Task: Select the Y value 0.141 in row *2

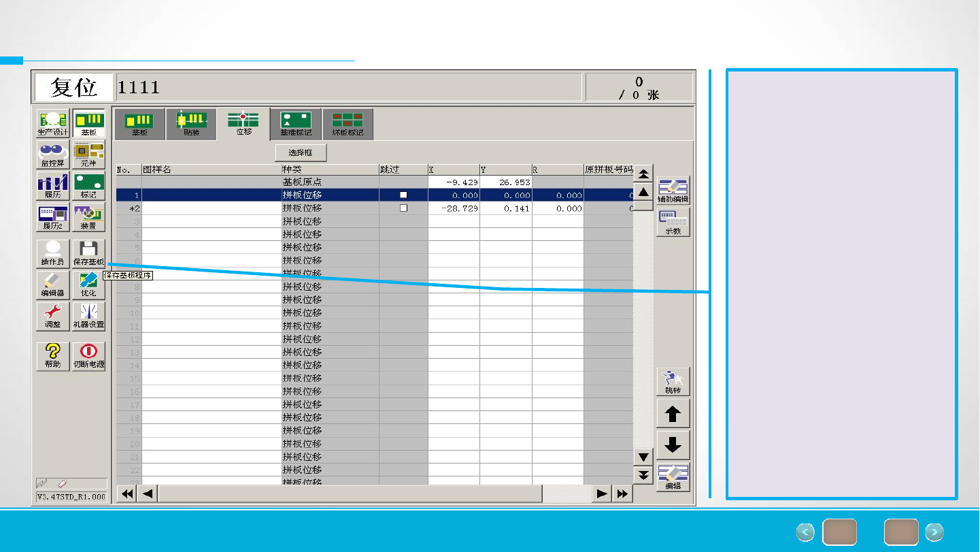Action: pyautogui.click(x=506, y=208)
